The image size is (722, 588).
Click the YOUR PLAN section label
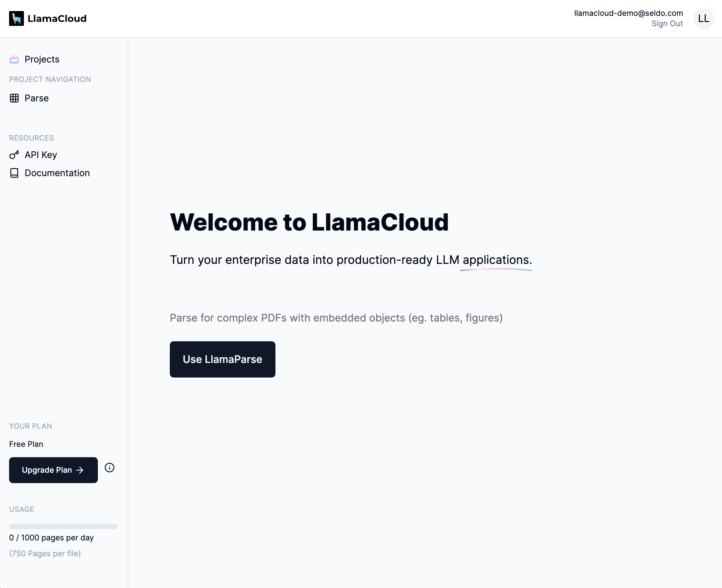pos(30,426)
